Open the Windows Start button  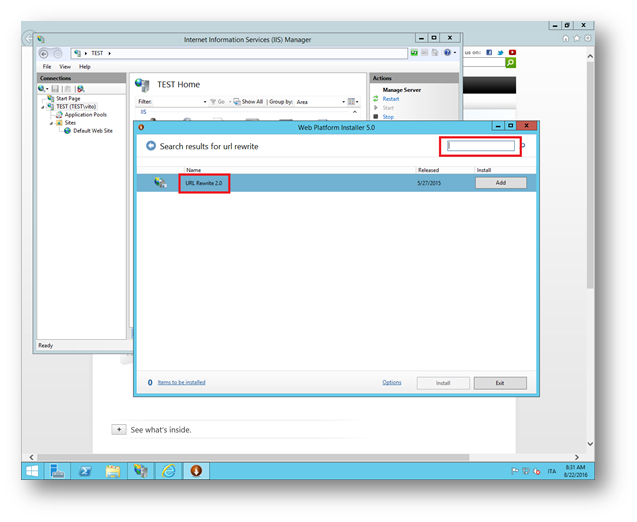(32, 471)
